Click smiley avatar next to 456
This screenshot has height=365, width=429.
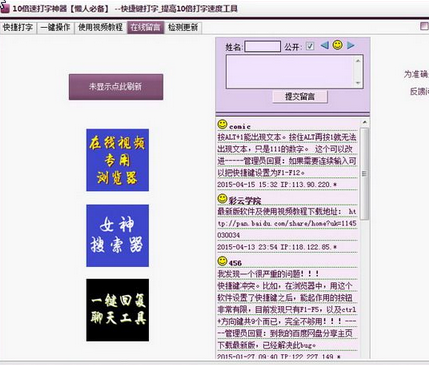(x=222, y=261)
